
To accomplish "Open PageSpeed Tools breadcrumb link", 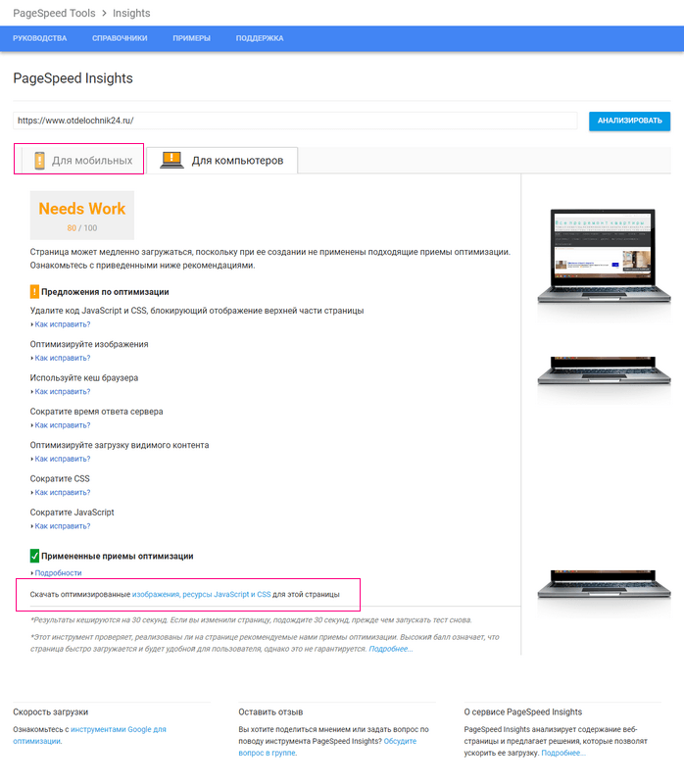I will 54,13.
